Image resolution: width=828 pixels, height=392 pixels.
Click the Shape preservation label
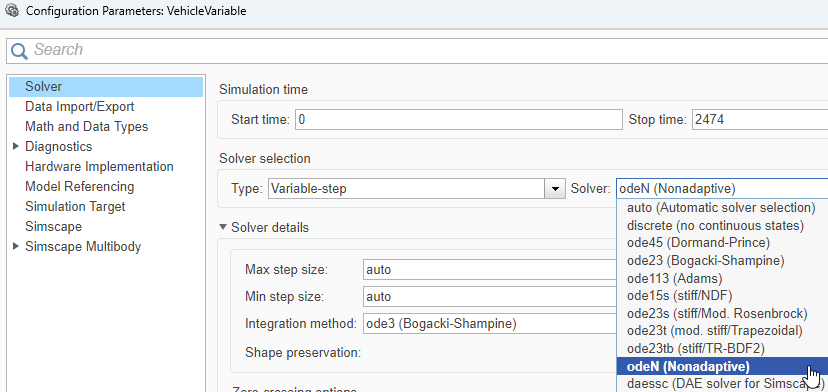coord(303,352)
